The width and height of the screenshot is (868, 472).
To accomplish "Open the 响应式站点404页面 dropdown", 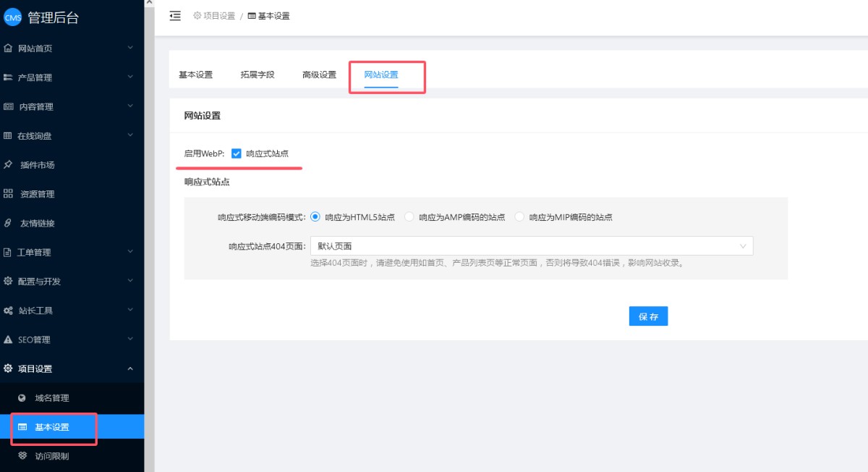I will click(531, 246).
